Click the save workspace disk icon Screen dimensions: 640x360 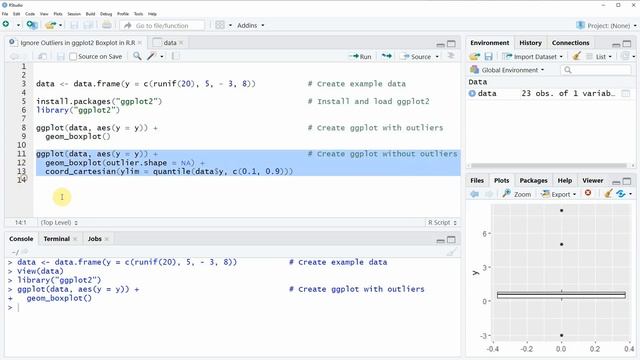488,56
